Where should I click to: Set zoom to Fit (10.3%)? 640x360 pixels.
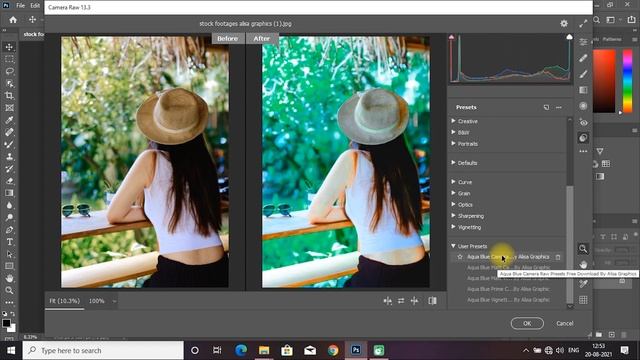click(x=64, y=301)
